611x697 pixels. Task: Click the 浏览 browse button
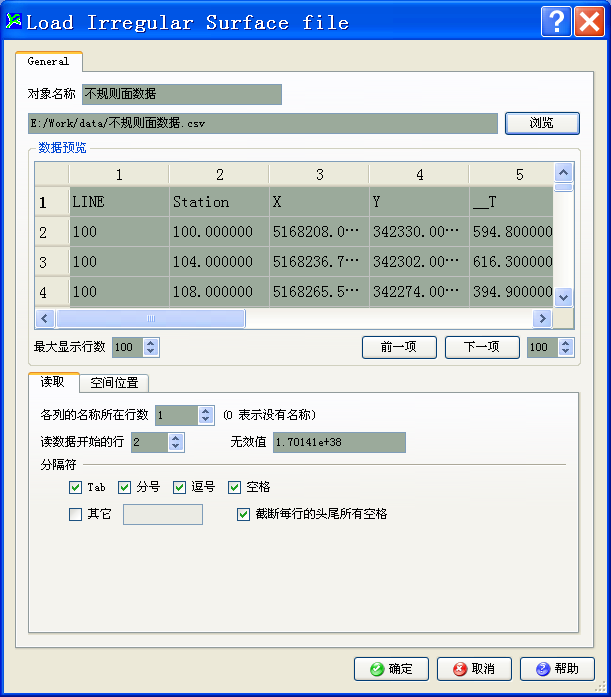tap(542, 123)
